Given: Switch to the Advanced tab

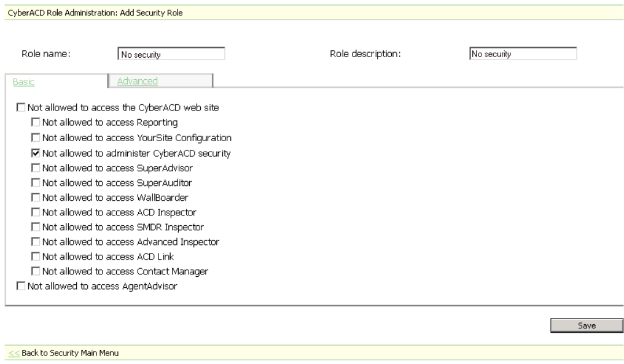Looking at the screenshot, I should [x=138, y=81].
